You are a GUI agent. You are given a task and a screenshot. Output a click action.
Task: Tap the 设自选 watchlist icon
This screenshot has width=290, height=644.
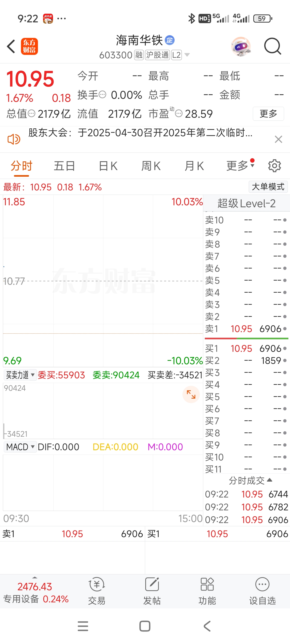(262, 591)
